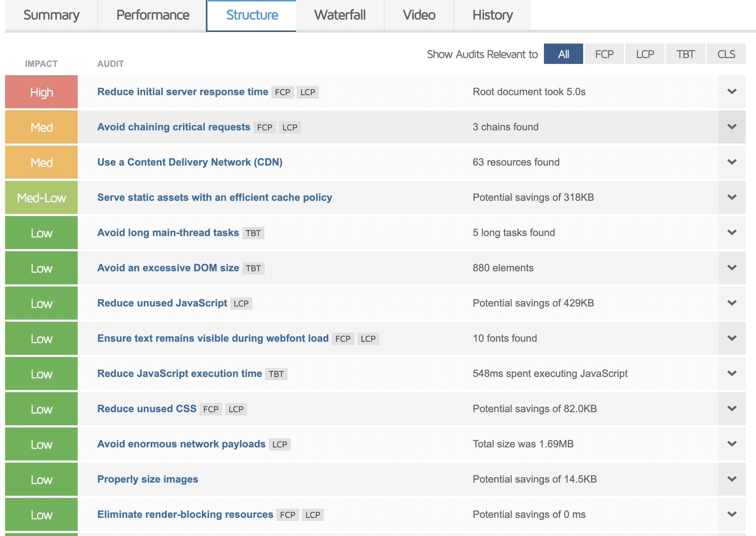
Task: Go to the History tab
Action: click(x=492, y=15)
